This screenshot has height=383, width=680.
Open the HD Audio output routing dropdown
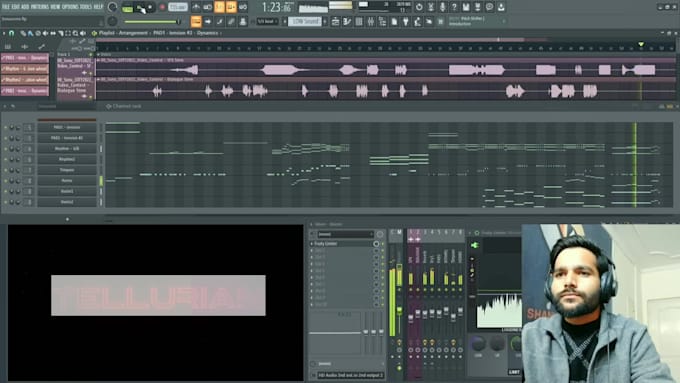coord(350,375)
